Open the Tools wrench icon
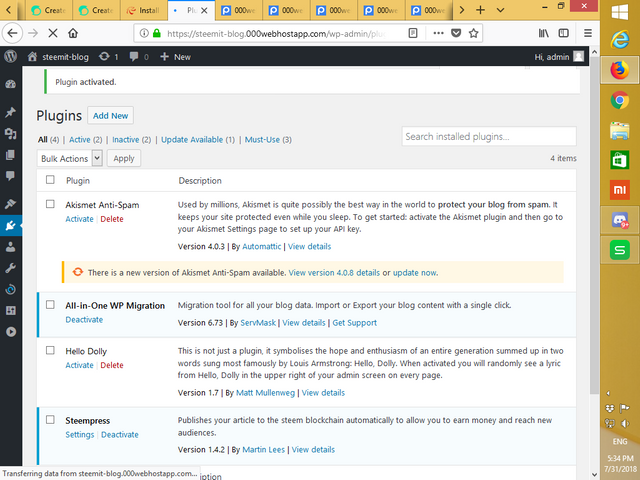This screenshot has height=480, width=640. [x=11, y=268]
